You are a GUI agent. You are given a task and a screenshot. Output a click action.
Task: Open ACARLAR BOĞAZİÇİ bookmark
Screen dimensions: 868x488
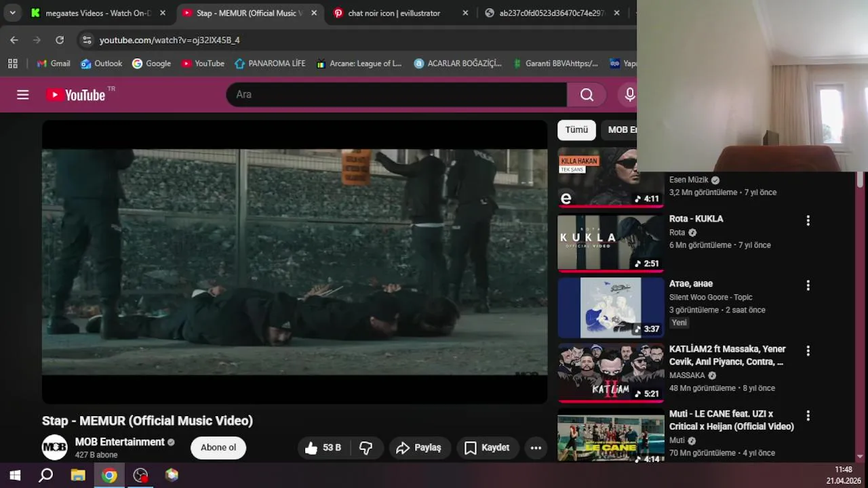(458, 63)
